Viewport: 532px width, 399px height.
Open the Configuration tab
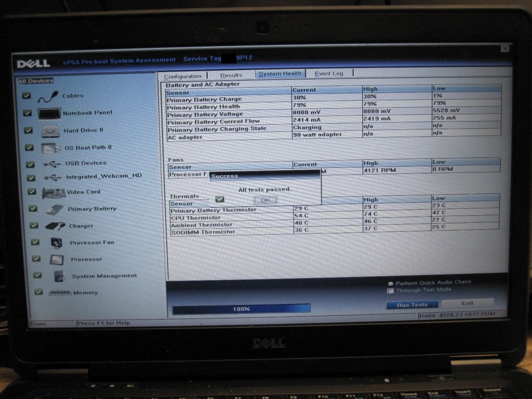[x=182, y=76]
